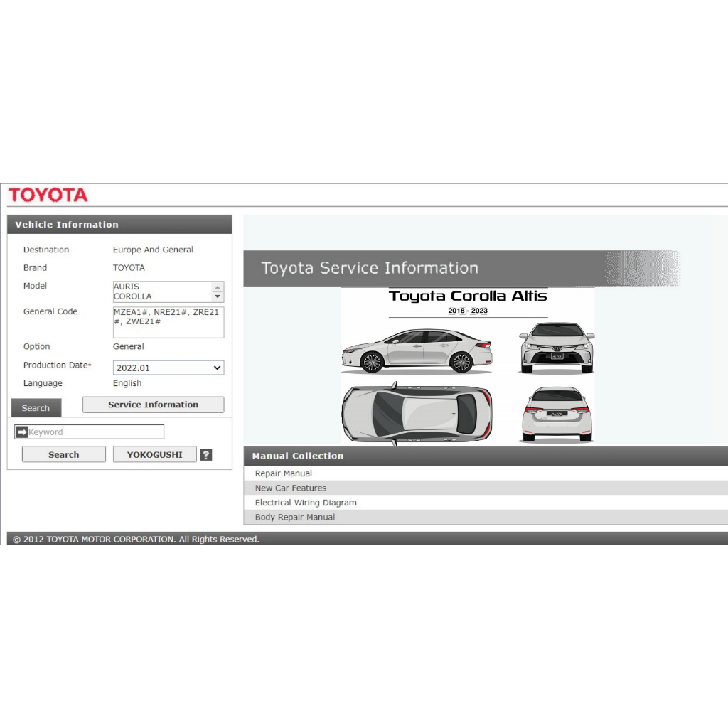
Task: Click the arrow icon beside Keyword field
Action: (22, 432)
